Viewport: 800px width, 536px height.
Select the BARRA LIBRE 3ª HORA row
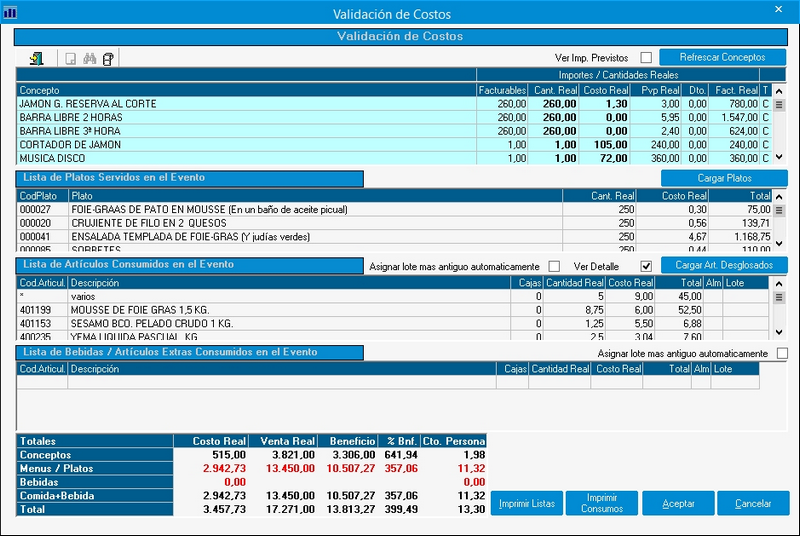pyautogui.click(x=393, y=131)
